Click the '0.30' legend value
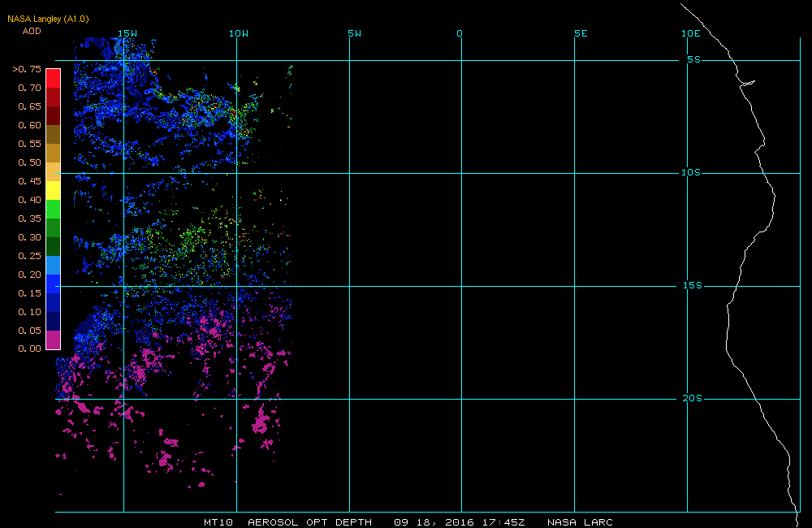Viewport: 812px width, 528px height. (29, 237)
